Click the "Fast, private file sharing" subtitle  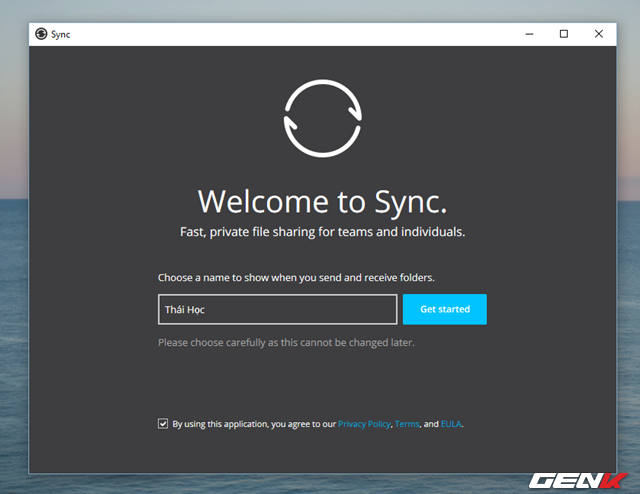point(321,232)
